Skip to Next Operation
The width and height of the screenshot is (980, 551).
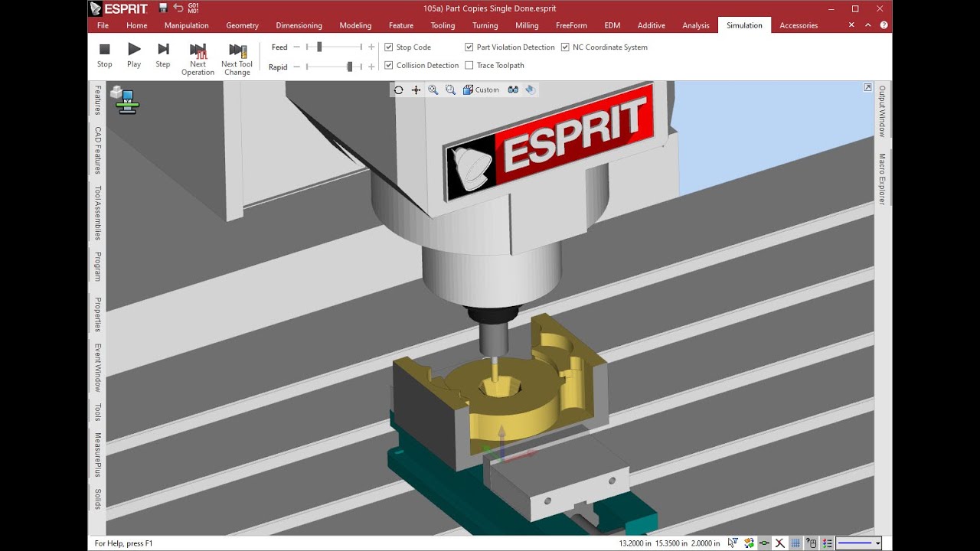(x=198, y=60)
